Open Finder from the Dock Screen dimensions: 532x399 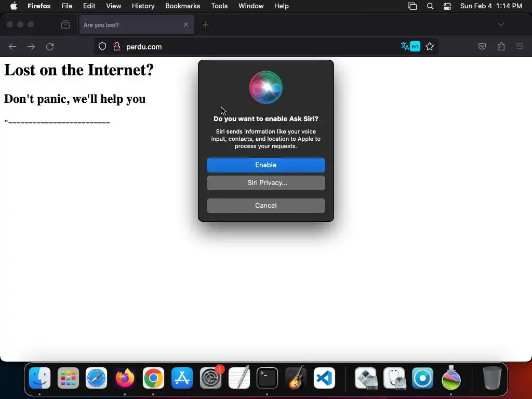pos(39,378)
